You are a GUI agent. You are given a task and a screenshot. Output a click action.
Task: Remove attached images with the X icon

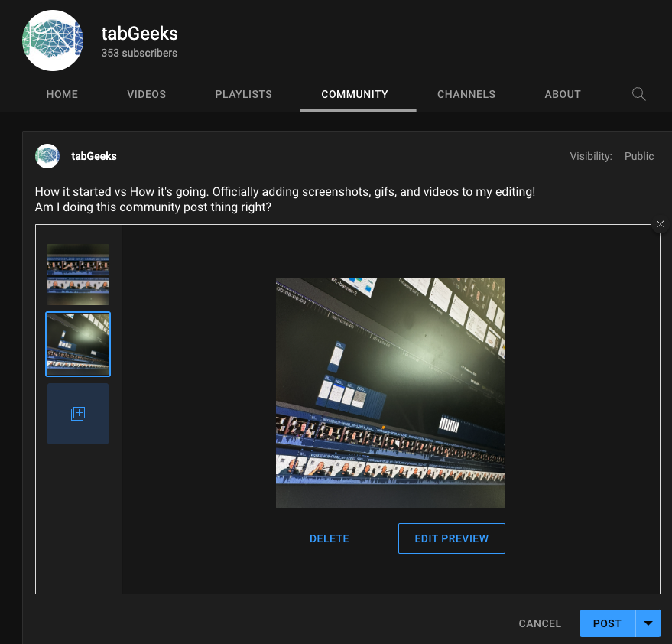(x=660, y=224)
